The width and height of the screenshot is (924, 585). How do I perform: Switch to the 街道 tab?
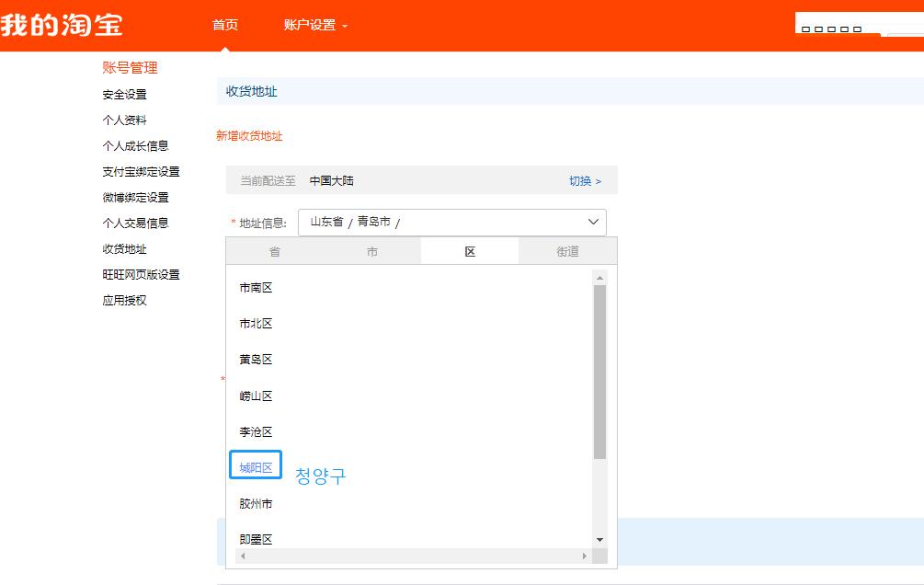pos(567,252)
